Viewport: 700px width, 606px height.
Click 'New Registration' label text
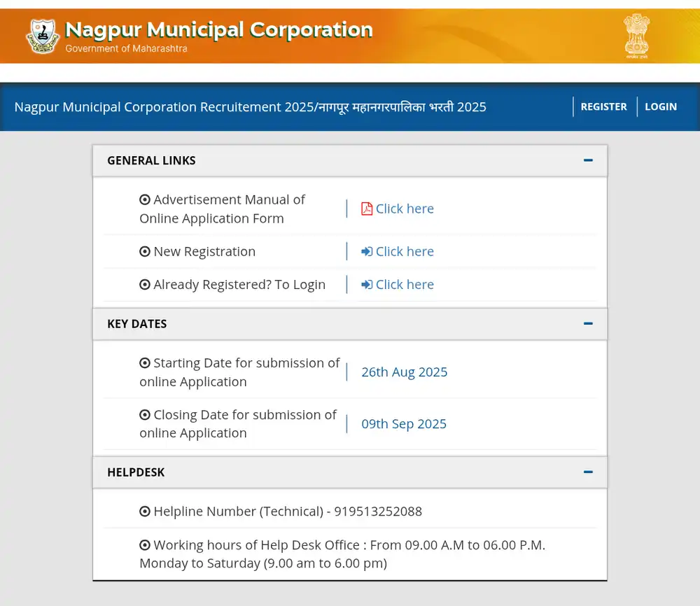204,251
